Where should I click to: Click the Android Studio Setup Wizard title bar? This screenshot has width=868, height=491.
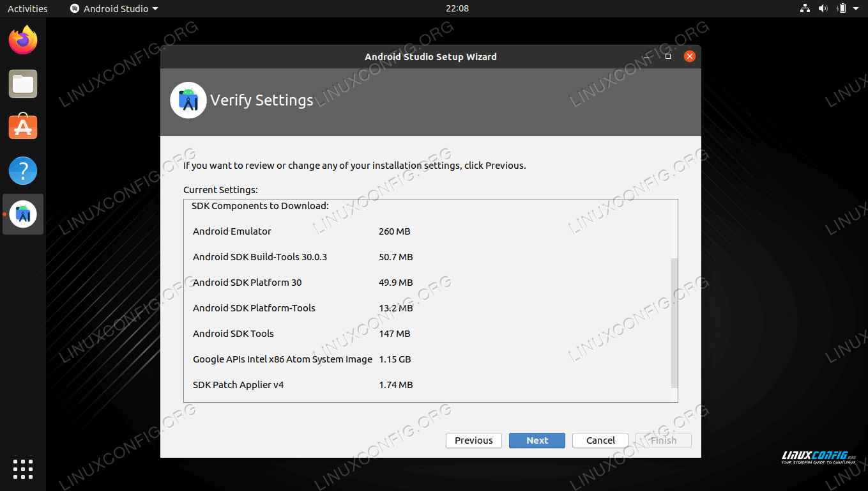pyautogui.click(x=430, y=56)
